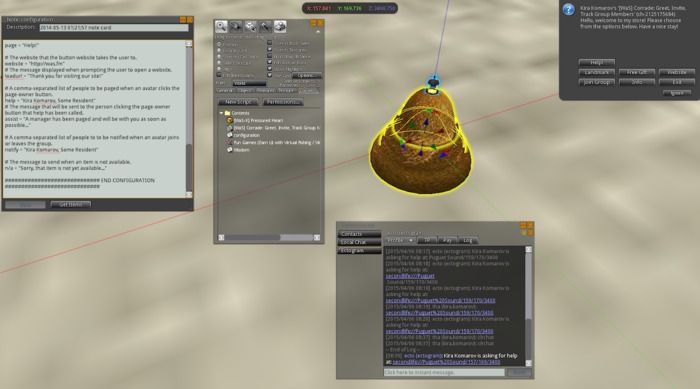The height and width of the screenshot is (389, 700).
Task: Click the TP button in chat window
Action: click(427, 240)
